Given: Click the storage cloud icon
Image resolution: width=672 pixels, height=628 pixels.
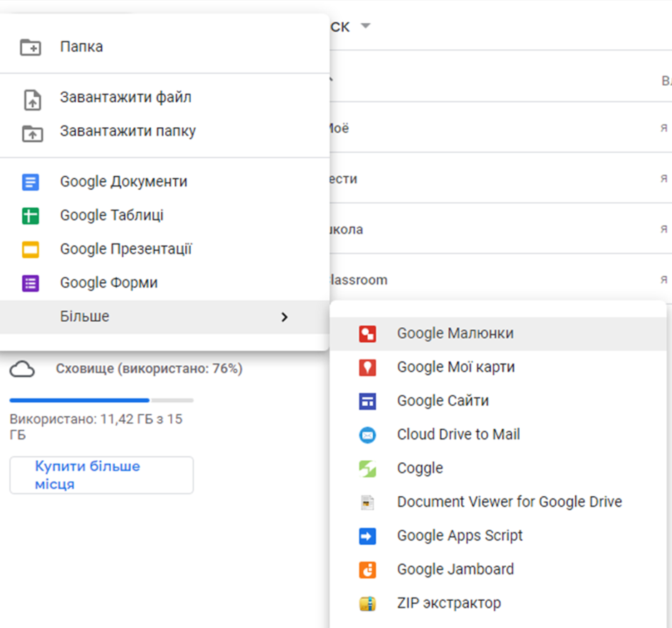Looking at the screenshot, I should coord(22,369).
